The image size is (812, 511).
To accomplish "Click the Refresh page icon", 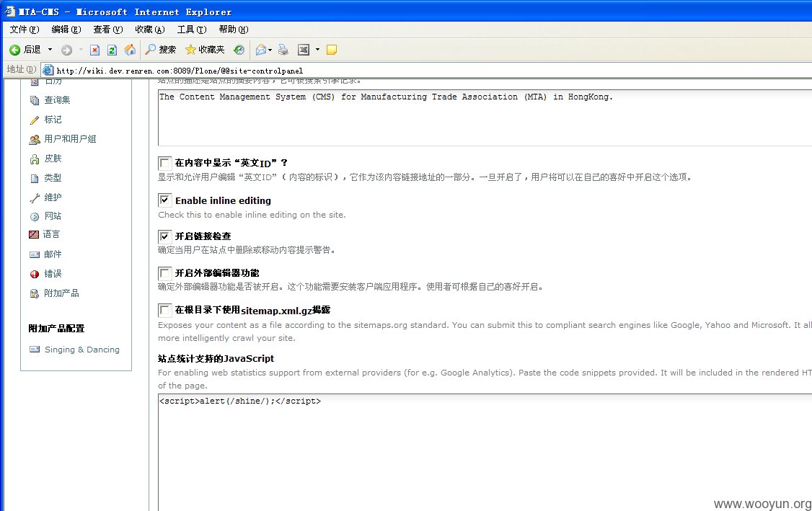I will (x=112, y=50).
